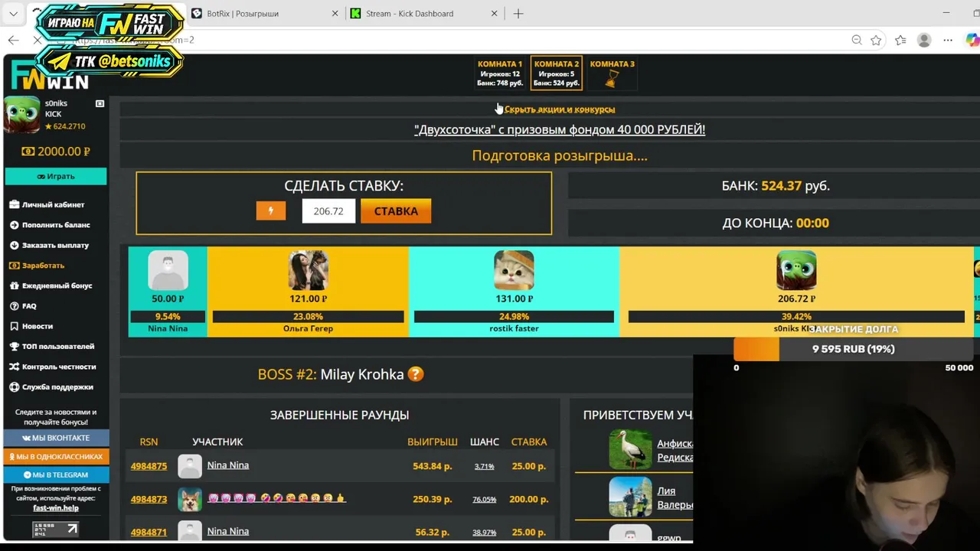Open the emoji-named user in round 4984873

(276, 498)
